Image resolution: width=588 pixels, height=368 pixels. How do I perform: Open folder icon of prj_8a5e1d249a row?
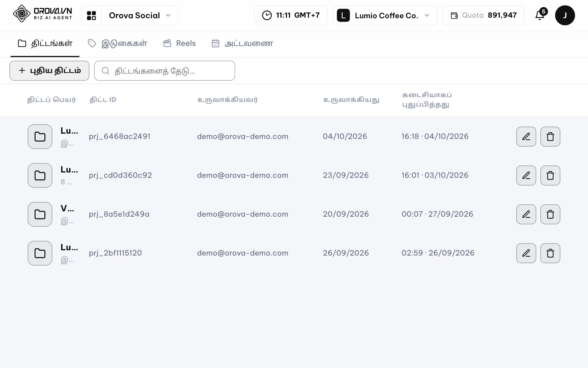pyautogui.click(x=40, y=214)
